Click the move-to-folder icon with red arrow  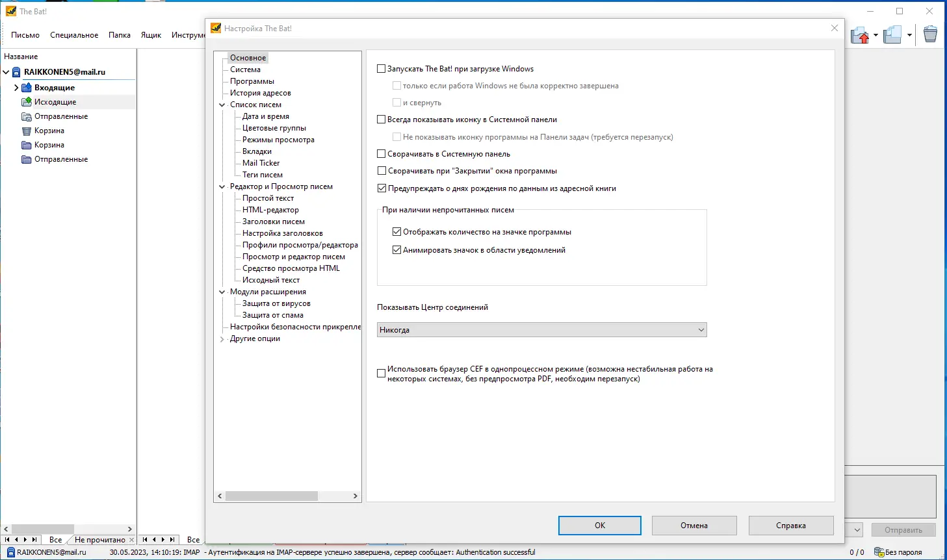[859, 35]
